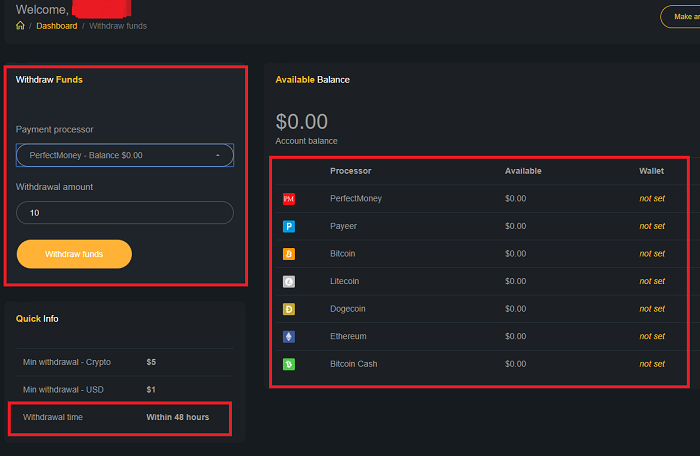The width and height of the screenshot is (700, 456).
Task: Select the Payeer processor name
Action: pyautogui.click(x=343, y=226)
